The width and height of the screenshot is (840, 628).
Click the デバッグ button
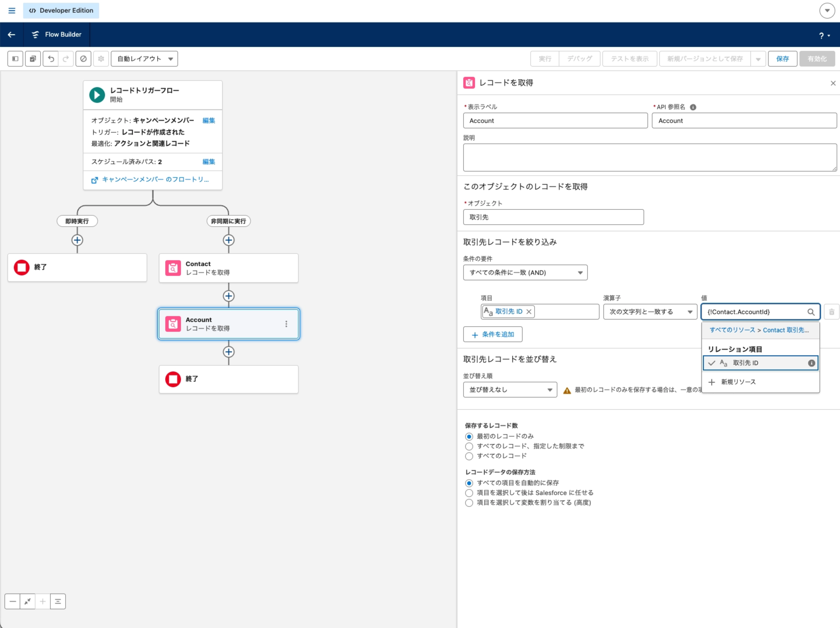(x=580, y=59)
